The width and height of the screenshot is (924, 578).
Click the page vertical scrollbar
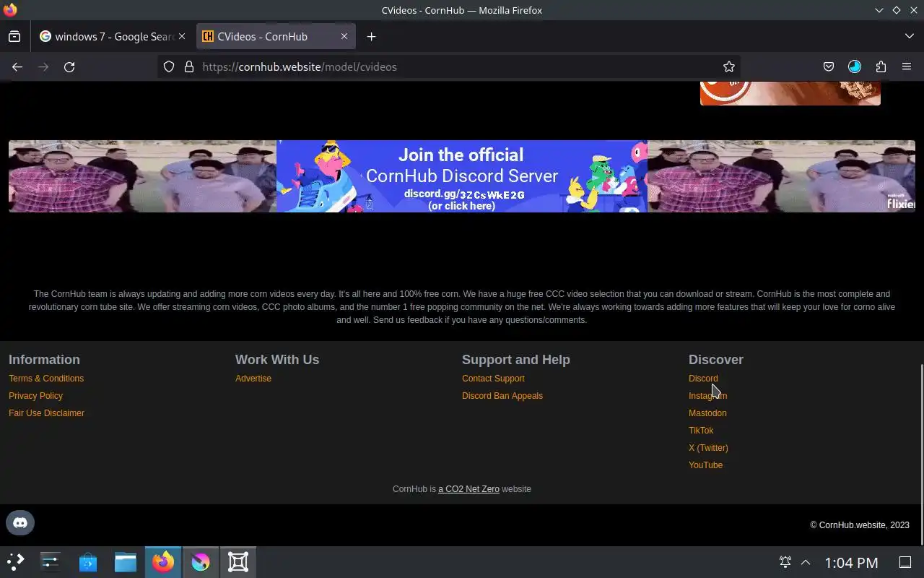pyautogui.click(x=921, y=455)
